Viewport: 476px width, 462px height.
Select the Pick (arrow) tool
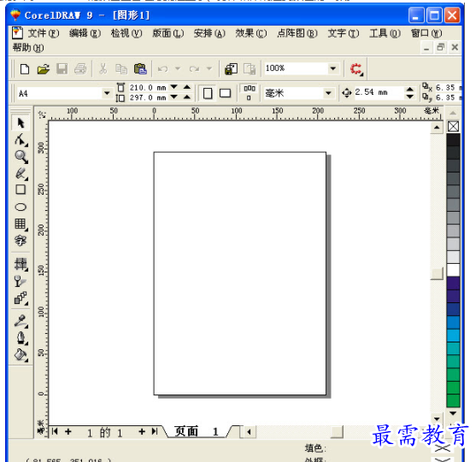tap(21, 123)
